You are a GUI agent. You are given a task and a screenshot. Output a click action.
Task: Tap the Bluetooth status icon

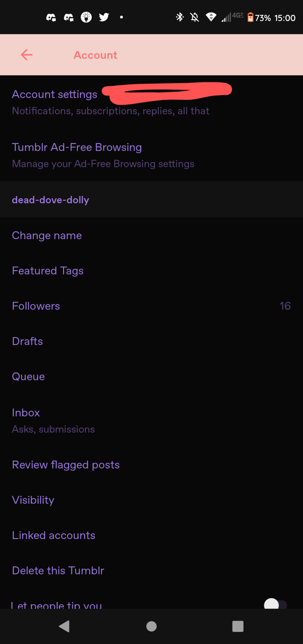click(x=180, y=17)
